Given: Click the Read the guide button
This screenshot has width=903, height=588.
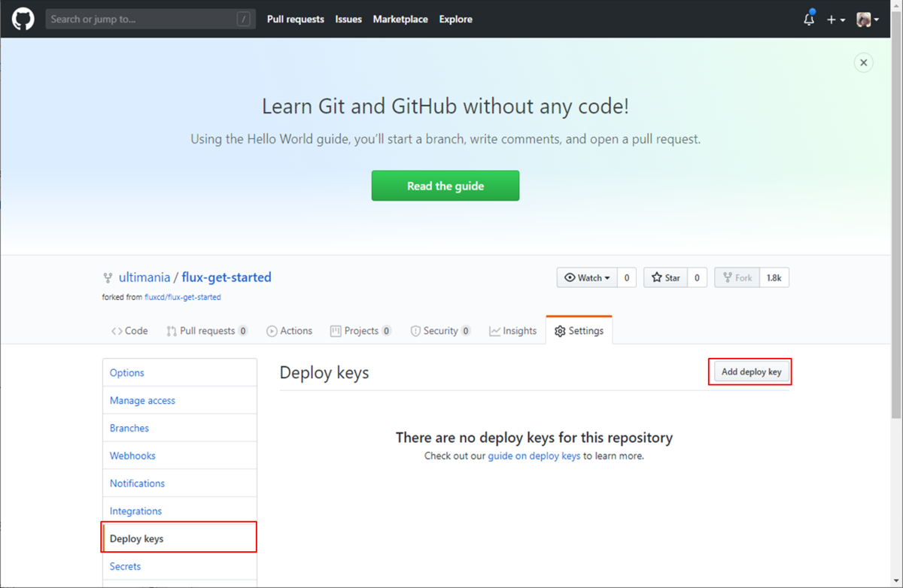Looking at the screenshot, I should pyautogui.click(x=445, y=186).
